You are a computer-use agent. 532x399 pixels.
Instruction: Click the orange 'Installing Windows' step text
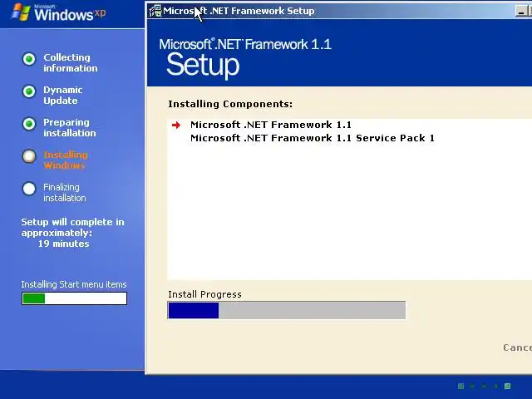click(66, 160)
